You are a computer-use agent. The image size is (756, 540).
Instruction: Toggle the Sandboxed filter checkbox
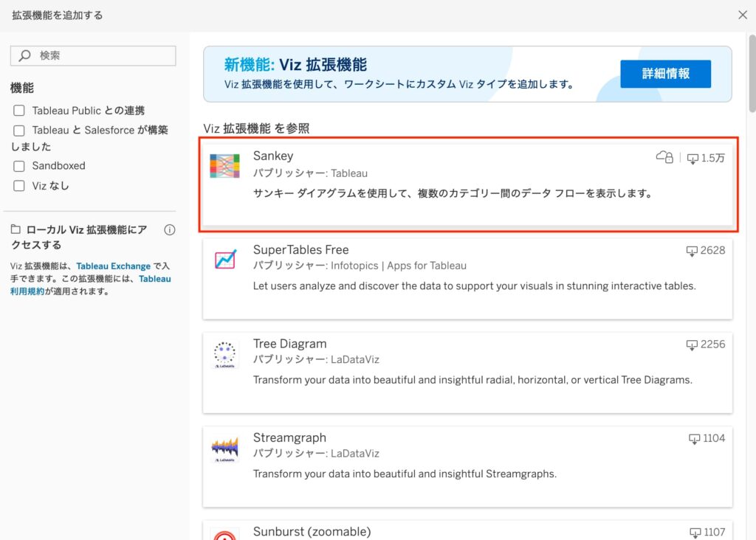(19, 166)
